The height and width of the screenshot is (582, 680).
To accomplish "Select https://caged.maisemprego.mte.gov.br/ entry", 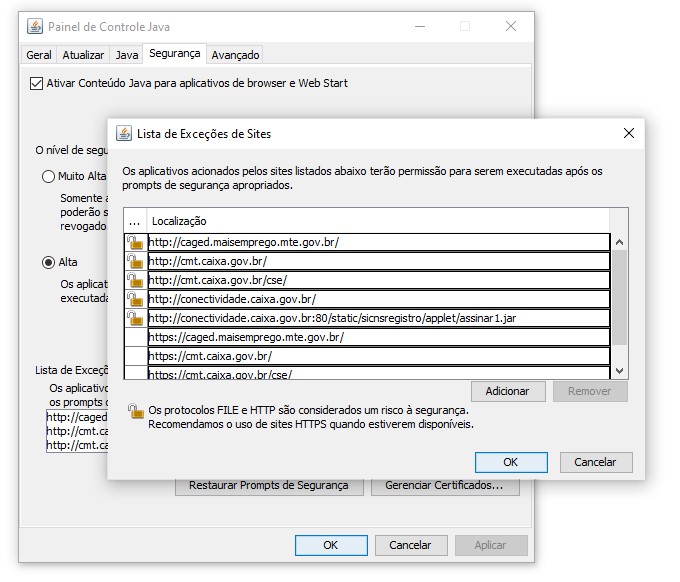I will (379, 337).
